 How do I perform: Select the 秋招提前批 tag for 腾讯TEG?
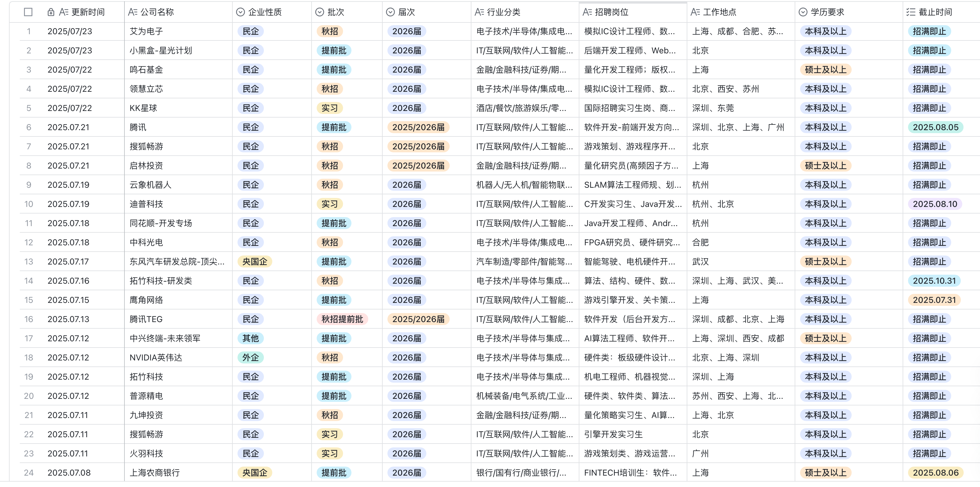coord(342,319)
